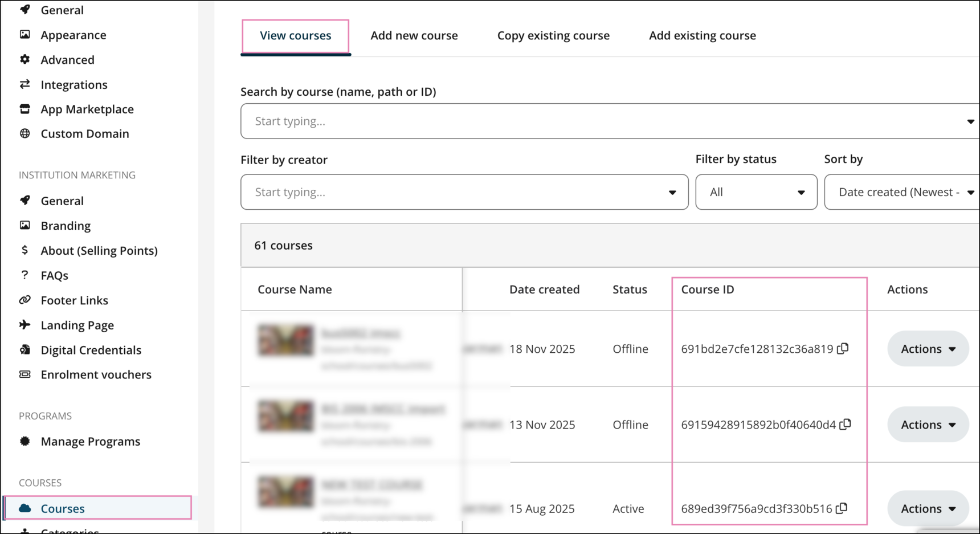The width and height of the screenshot is (980, 534).
Task: Copy course ID 689ed39f756a9cd3f330b516
Action: coord(842,508)
